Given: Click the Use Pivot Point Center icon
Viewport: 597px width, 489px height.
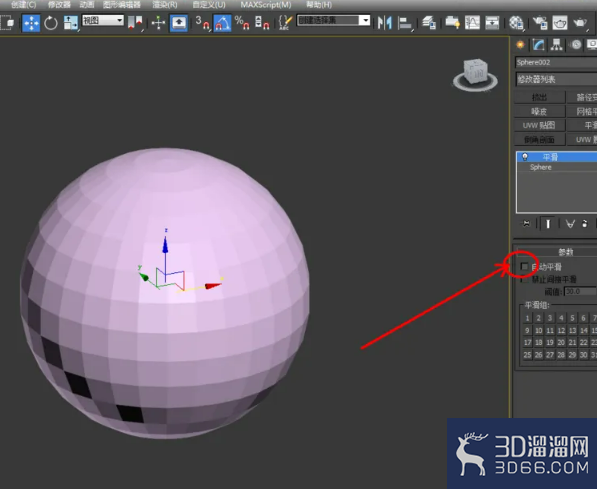Looking at the screenshot, I should tap(135, 23).
